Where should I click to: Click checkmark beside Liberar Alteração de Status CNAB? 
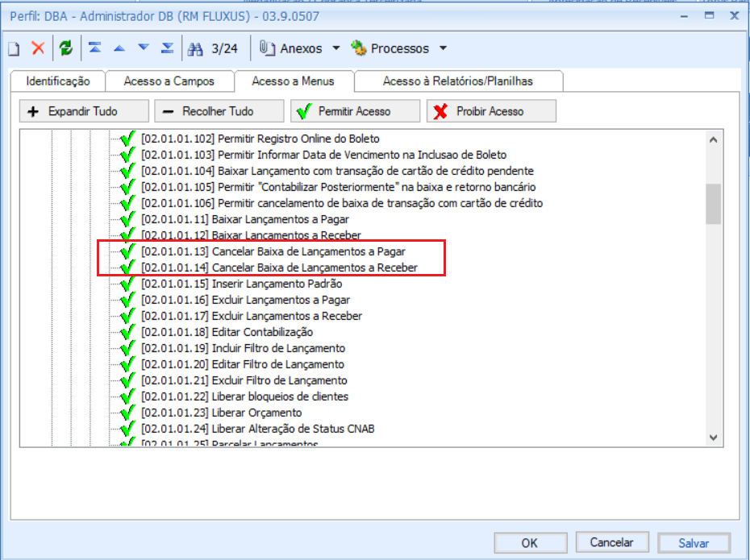(127, 429)
